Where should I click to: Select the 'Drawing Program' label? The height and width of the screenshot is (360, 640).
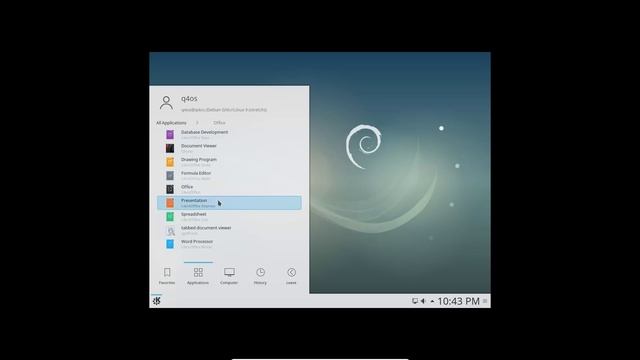point(199,160)
